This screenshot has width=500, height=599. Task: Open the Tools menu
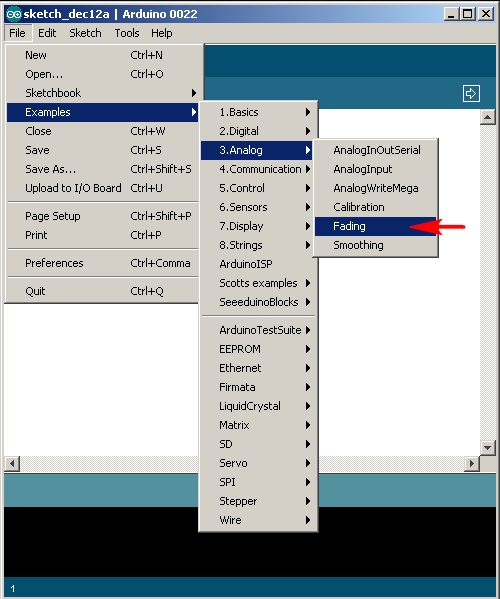coord(127,33)
